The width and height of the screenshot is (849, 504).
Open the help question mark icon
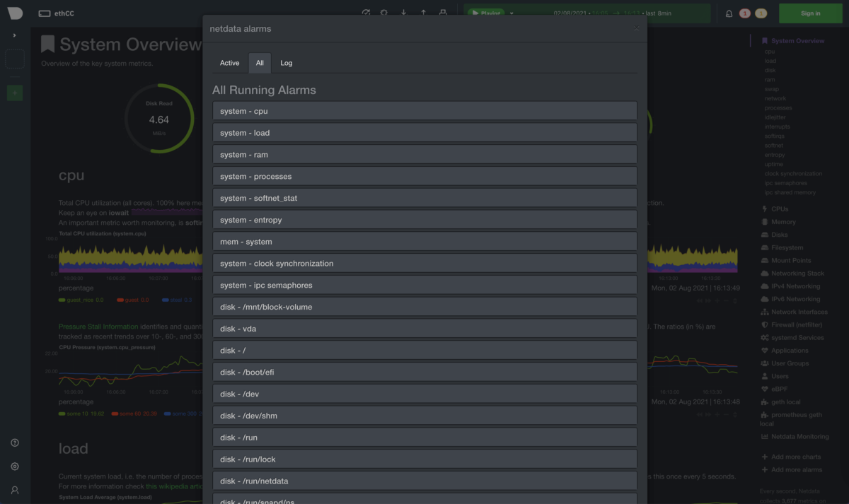(15, 443)
